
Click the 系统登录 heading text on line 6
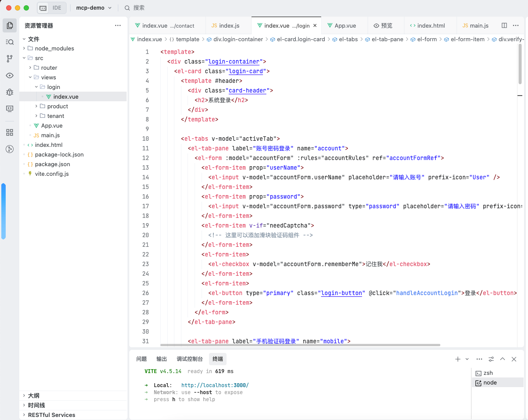point(220,100)
